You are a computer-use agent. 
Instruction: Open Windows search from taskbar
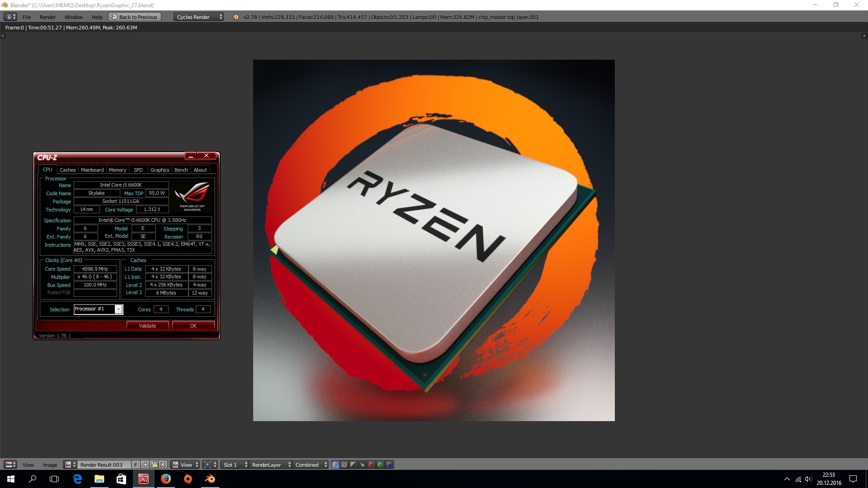tap(33, 479)
